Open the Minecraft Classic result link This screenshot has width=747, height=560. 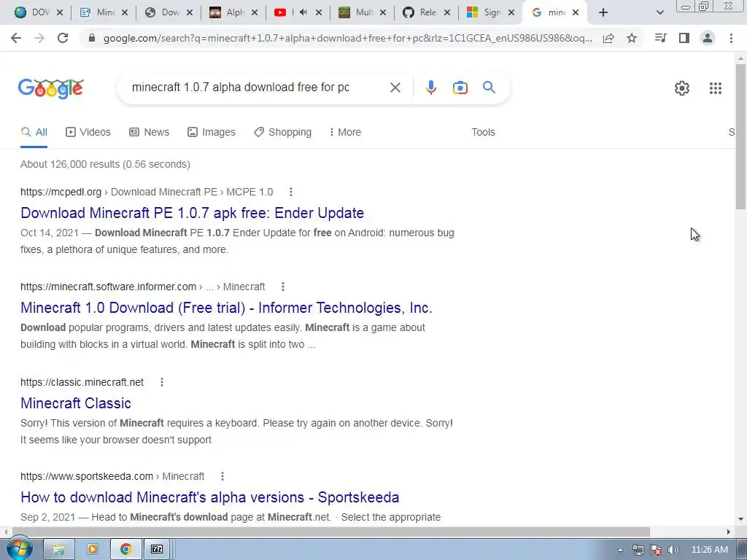pyautogui.click(x=76, y=402)
